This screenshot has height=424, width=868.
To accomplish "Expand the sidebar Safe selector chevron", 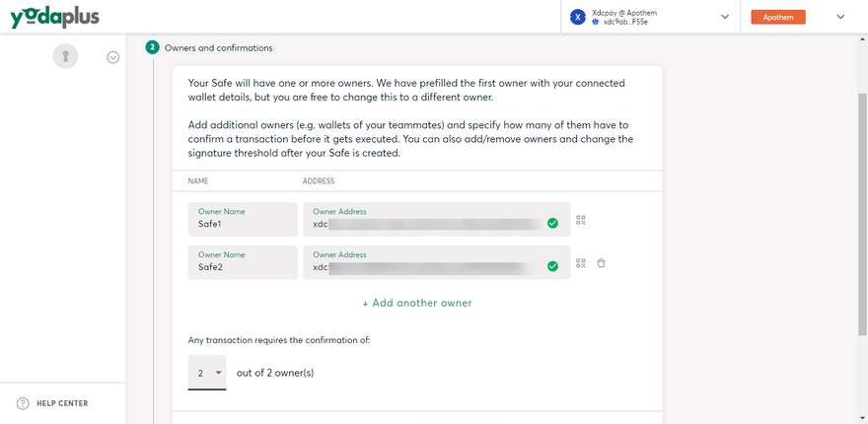I will point(113,58).
